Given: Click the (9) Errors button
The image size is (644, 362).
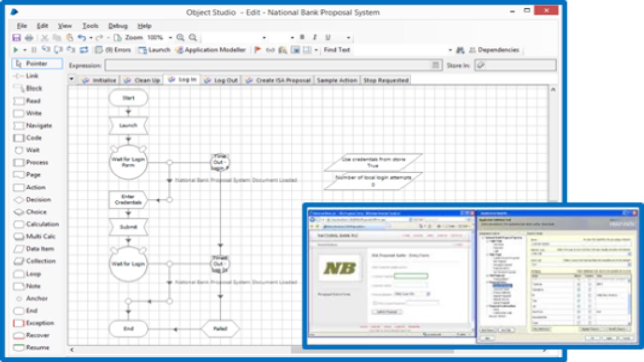Looking at the screenshot, I should 114,50.
